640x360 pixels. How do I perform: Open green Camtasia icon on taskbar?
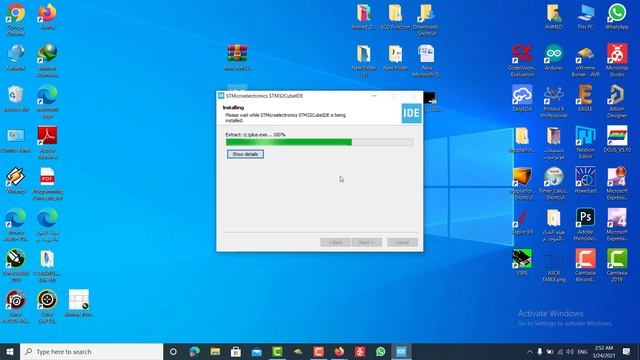click(277, 351)
